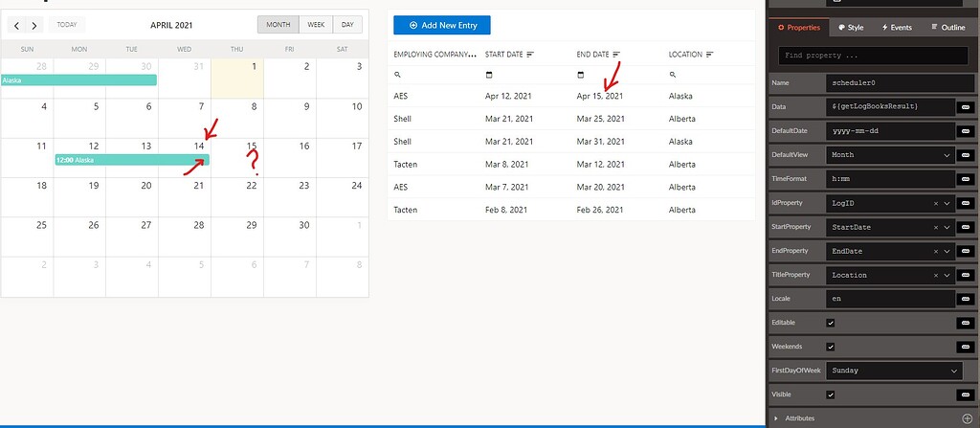Click the bind icon for Data property
The image size is (980, 428).
[x=965, y=107]
